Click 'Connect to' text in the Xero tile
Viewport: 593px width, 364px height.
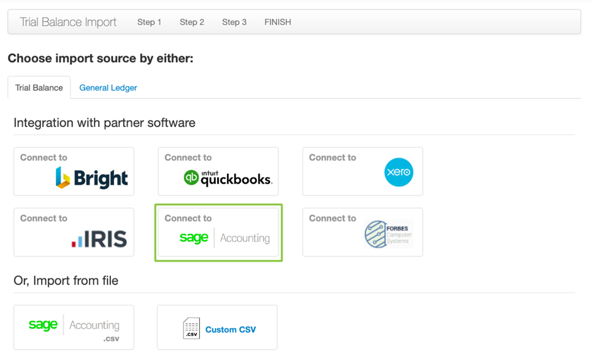click(332, 158)
